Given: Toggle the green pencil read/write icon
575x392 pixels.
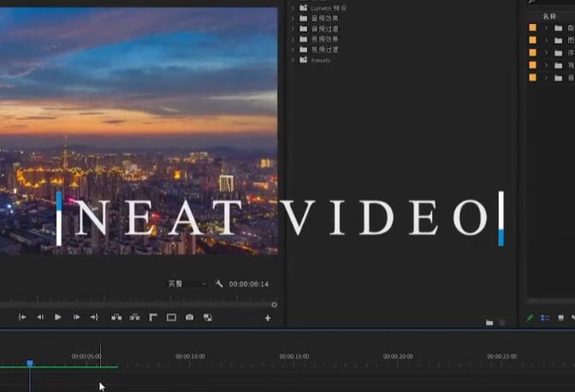Looking at the screenshot, I should click(530, 318).
